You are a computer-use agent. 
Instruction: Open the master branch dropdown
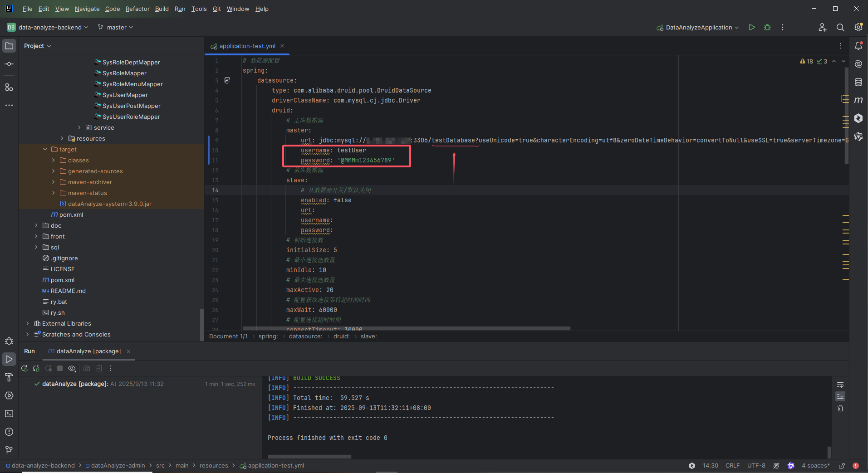coord(115,27)
